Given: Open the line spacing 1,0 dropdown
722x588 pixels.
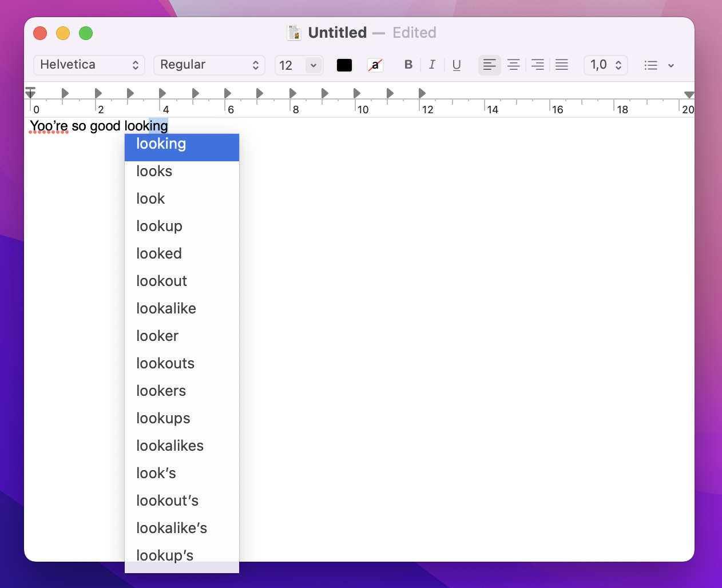Looking at the screenshot, I should point(606,65).
